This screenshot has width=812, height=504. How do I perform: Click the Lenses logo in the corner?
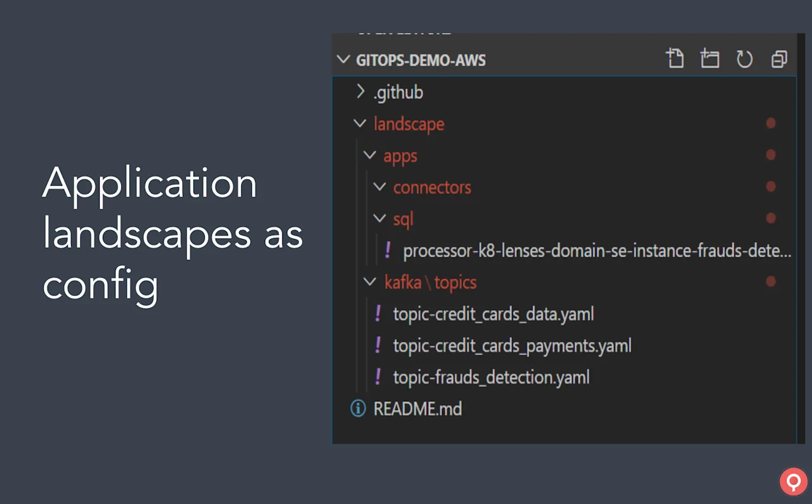(794, 482)
